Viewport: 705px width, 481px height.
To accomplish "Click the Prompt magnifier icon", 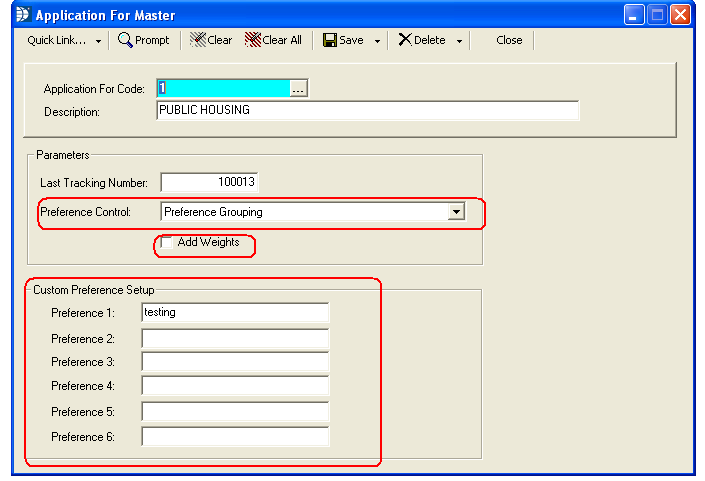I will click(x=126, y=40).
